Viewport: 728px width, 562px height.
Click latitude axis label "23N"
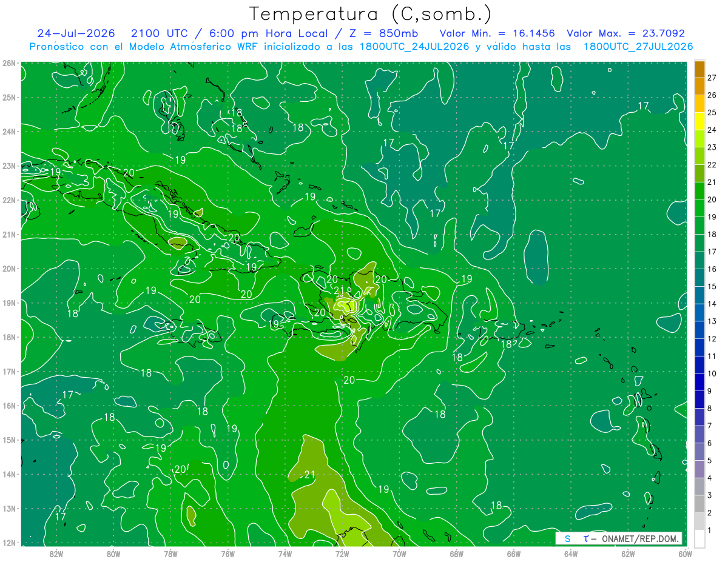coord(9,166)
